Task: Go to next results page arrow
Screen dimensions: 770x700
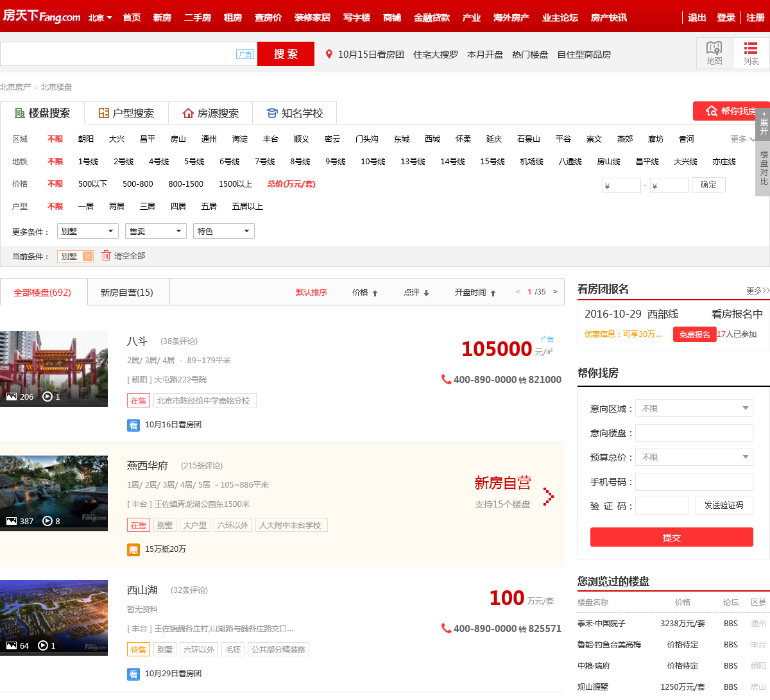Action: pos(555,292)
